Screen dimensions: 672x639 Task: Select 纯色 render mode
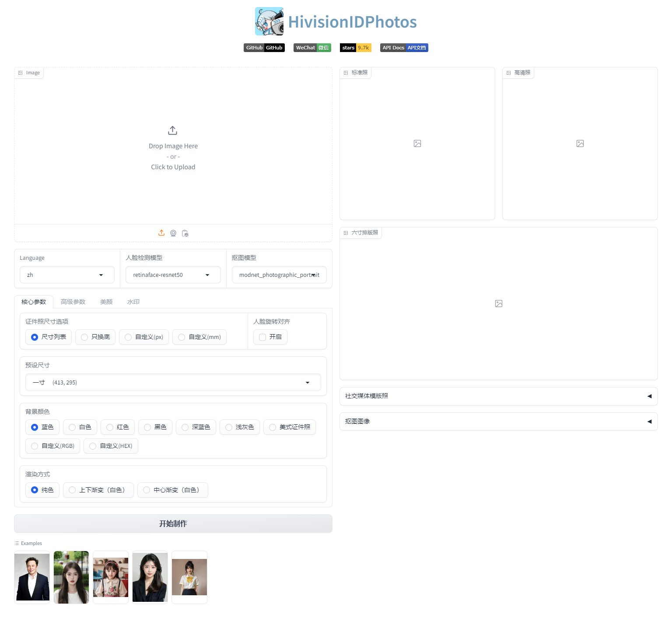pyautogui.click(x=42, y=490)
